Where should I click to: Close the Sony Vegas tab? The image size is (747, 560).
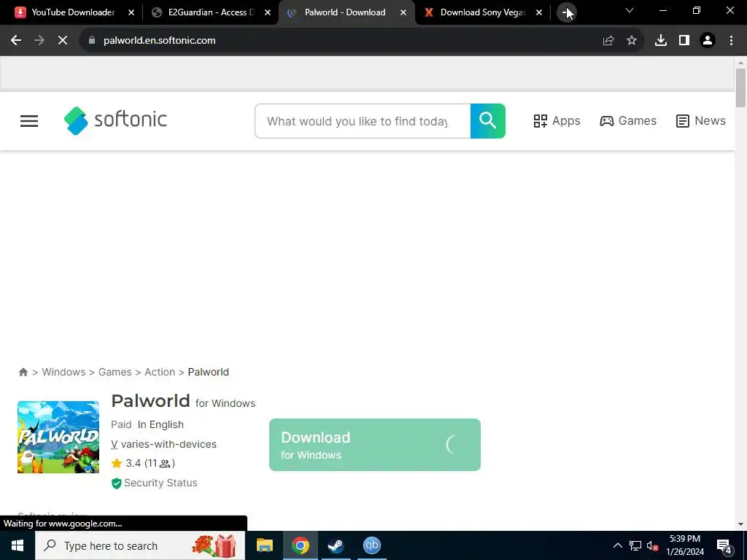pyautogui.click(x=539, y=12)
